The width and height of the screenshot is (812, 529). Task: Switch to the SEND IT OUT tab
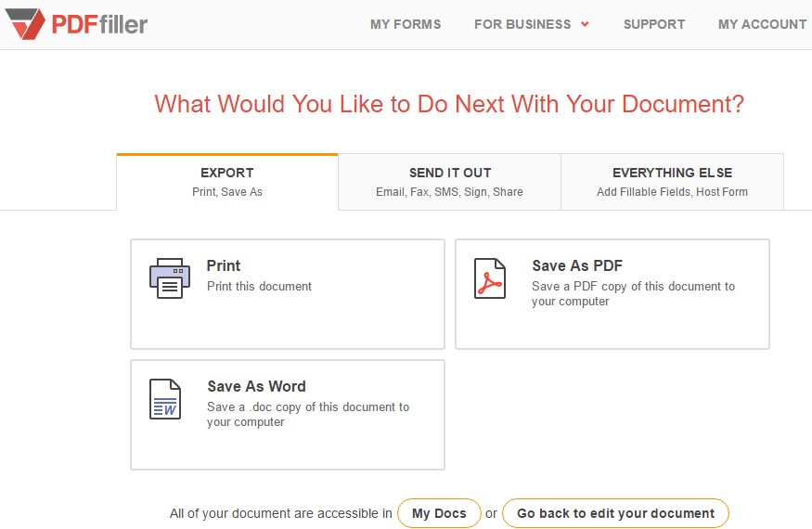[449, 182]
